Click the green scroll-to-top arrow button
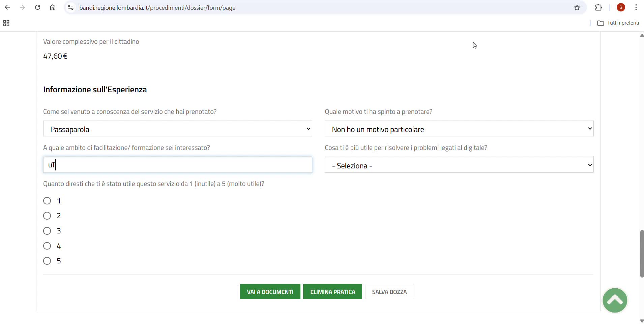Screen dimensions: 644x324 [x=615, y=300]
